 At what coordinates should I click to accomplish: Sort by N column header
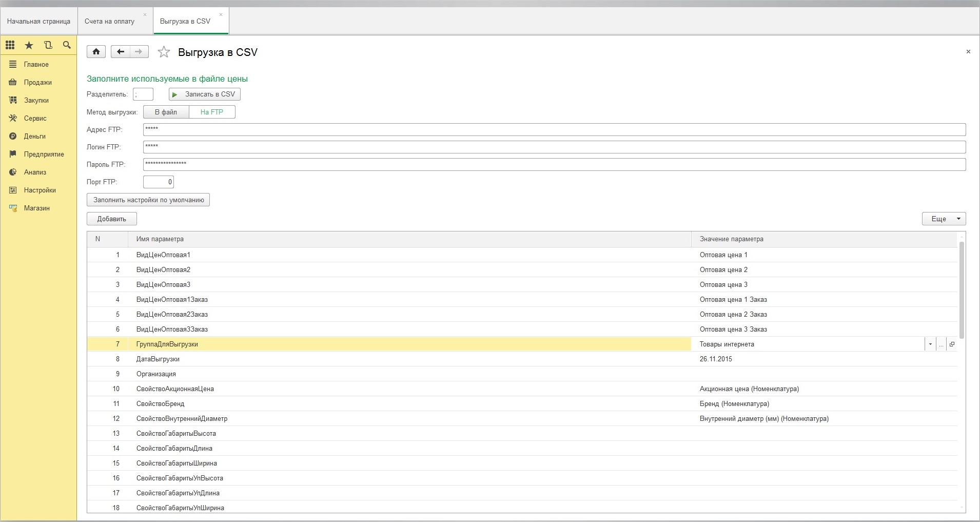tap(108, 239)
